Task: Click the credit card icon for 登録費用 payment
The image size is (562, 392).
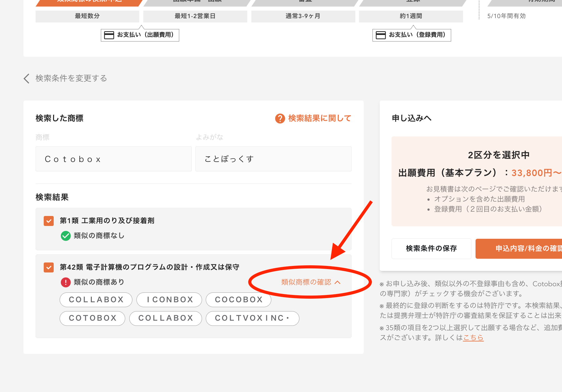Action: 381,35
